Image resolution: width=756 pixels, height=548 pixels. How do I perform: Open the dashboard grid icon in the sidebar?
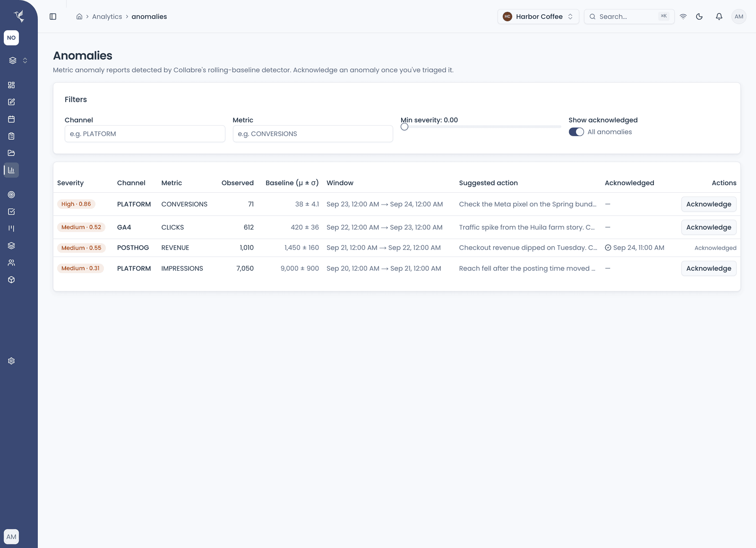(x=11, y=85)
